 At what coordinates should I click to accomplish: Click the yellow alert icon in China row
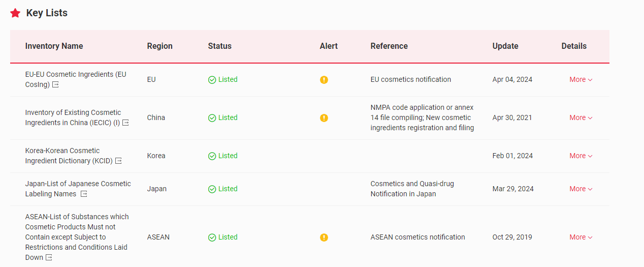tap(324, 118)
